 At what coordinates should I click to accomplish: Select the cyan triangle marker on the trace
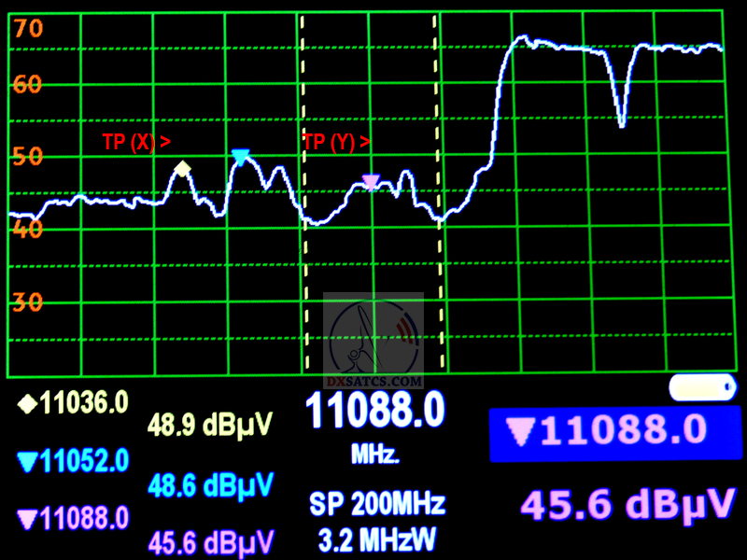tap(241, 157)
